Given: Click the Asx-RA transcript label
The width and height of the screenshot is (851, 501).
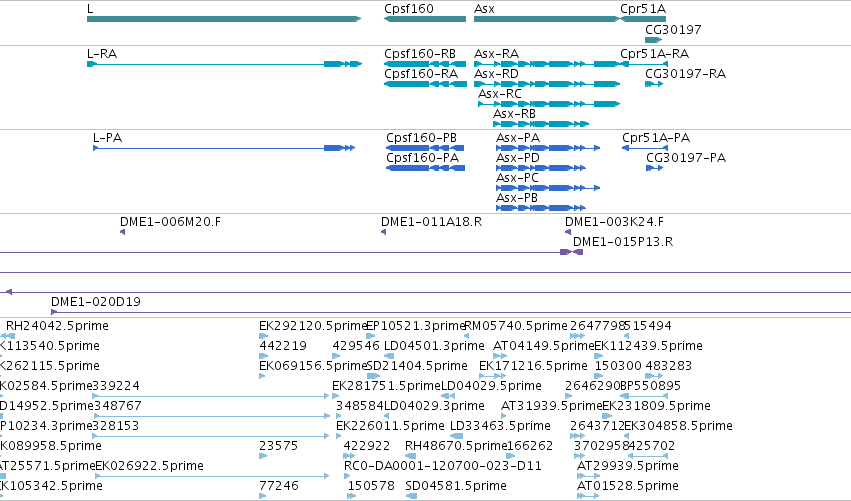Looking at the screenshot, I should click(x=497, y=54).
